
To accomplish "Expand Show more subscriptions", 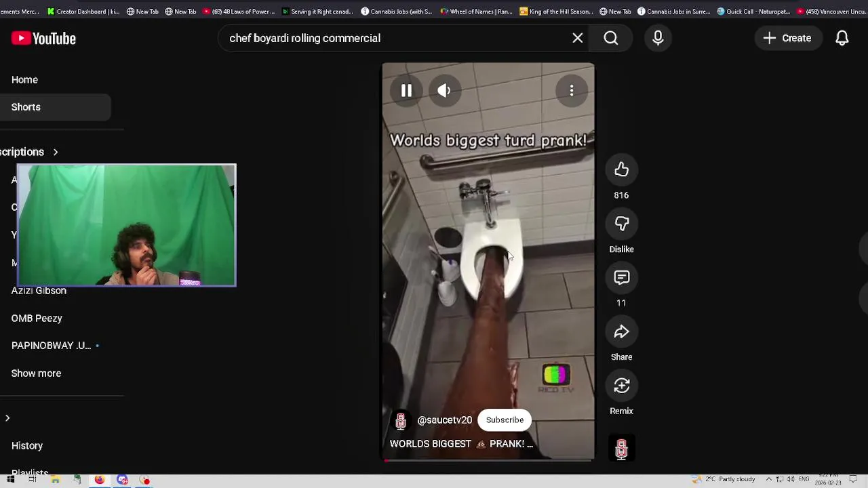I will coord(36,373).
